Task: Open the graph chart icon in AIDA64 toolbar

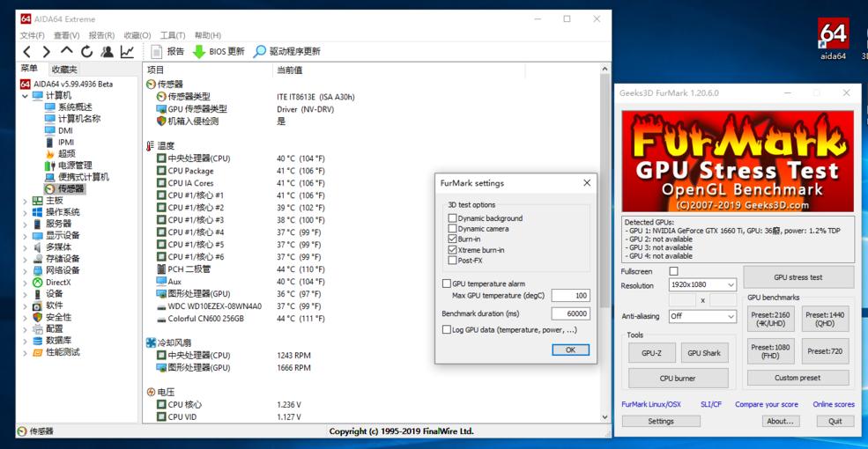Action: [127, 51]
